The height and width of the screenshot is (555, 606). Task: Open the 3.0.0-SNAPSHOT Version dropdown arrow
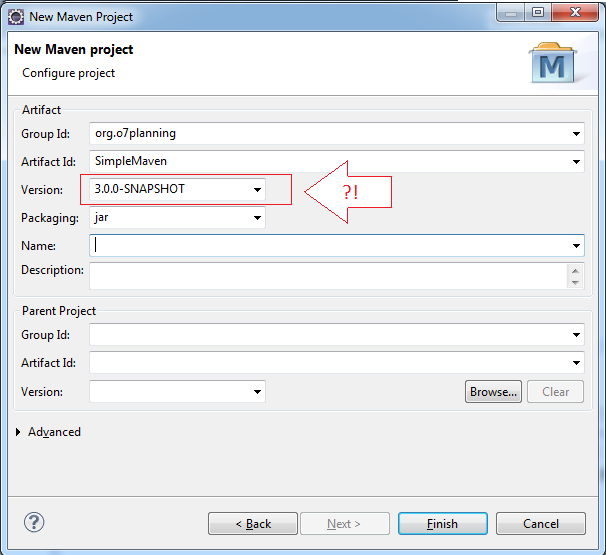point(257,189)
